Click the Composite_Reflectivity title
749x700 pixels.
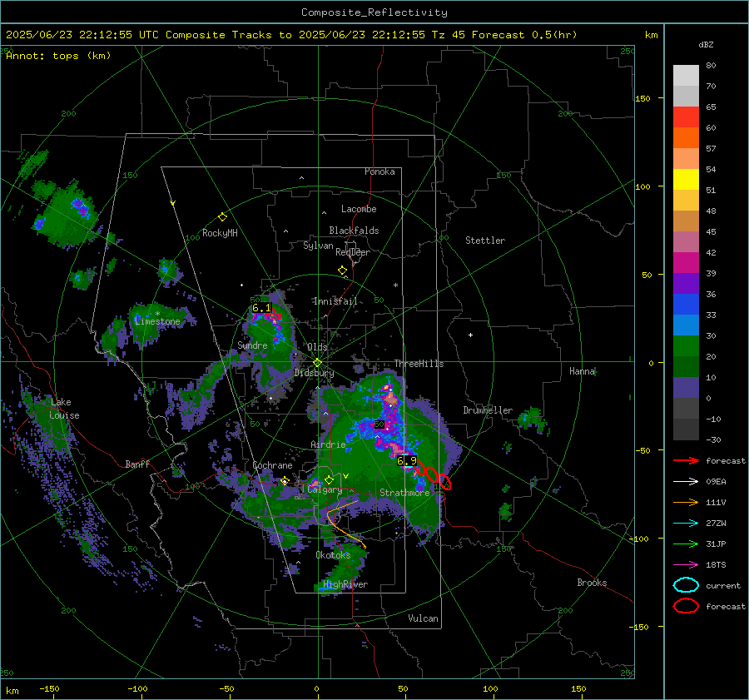374,12
